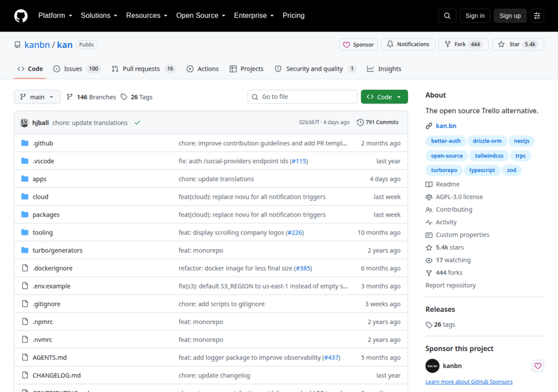Switch to the Pull requests tab

pos(143,69)
